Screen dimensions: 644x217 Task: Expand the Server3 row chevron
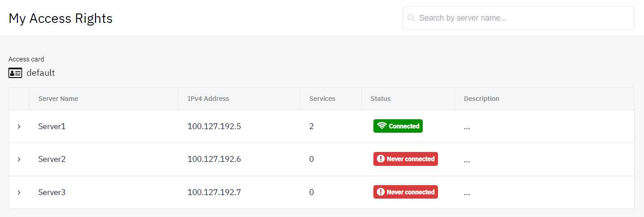pos(19,192)
